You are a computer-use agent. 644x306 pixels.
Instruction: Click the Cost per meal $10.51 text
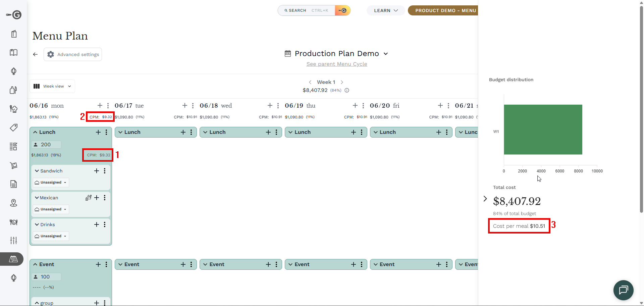(x=519, y=226)
